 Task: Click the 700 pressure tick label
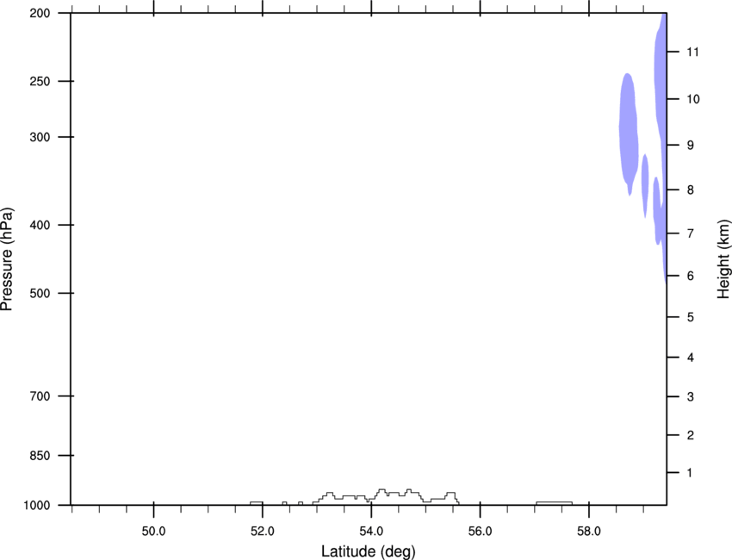click(40, 396)
